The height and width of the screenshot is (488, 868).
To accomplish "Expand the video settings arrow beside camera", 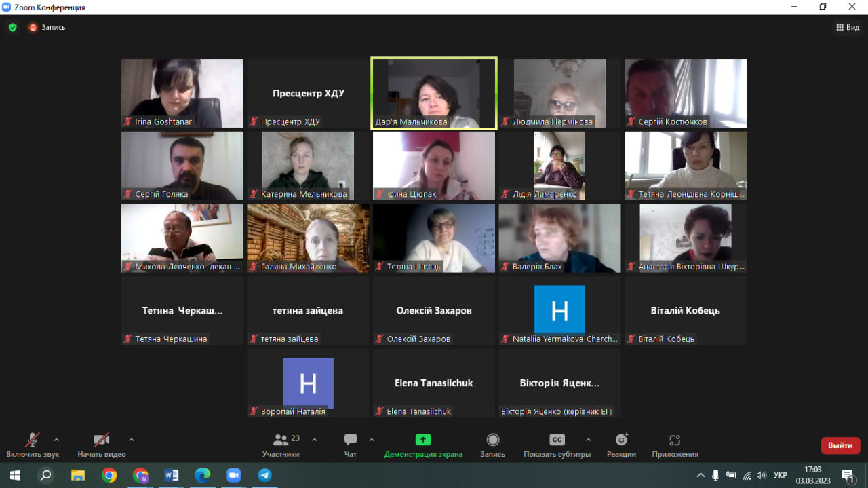I will [x=132, y=440].
